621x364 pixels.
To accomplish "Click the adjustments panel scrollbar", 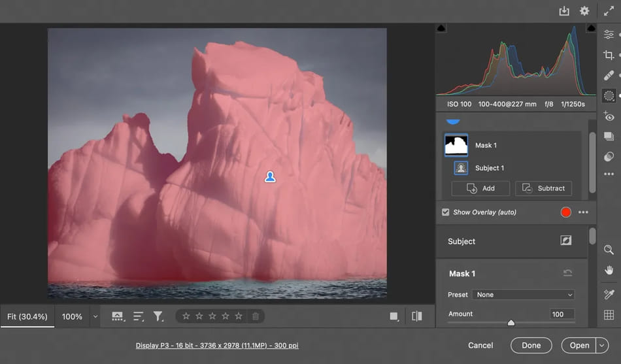I will pos(592,236).
